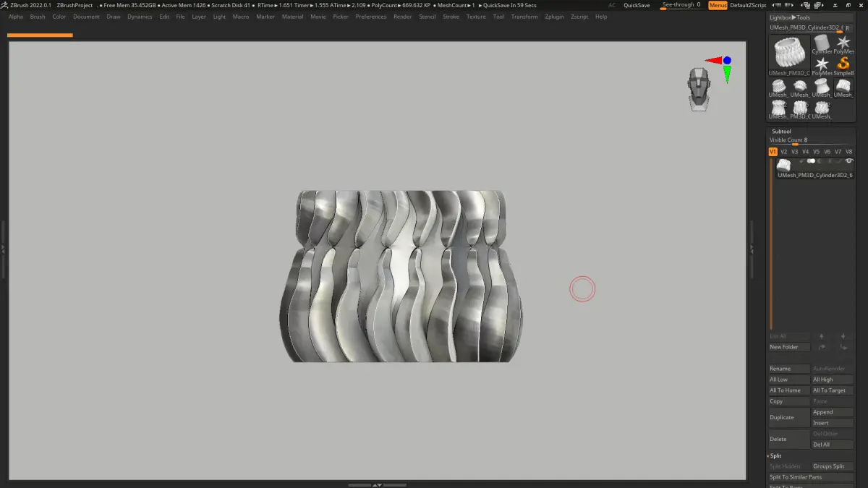Enable visibility set V1
This screenshot has width=868, height=488.
pos(773,152)
